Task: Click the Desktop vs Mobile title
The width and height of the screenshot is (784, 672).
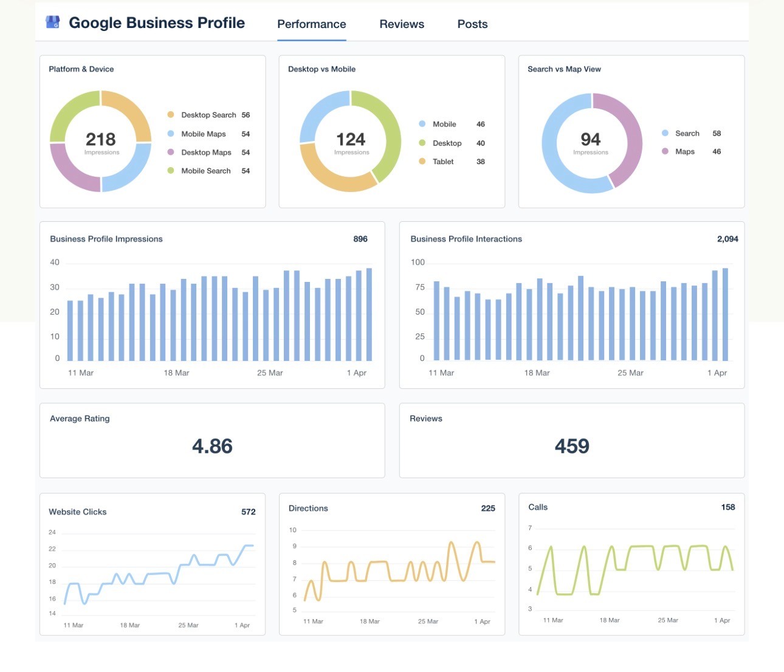Action: pos(322,69)
